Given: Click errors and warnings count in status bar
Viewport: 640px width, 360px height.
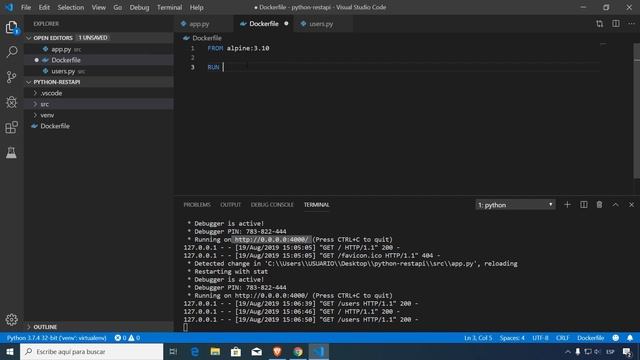Looking at the screenshot, I should pos(127,338).
